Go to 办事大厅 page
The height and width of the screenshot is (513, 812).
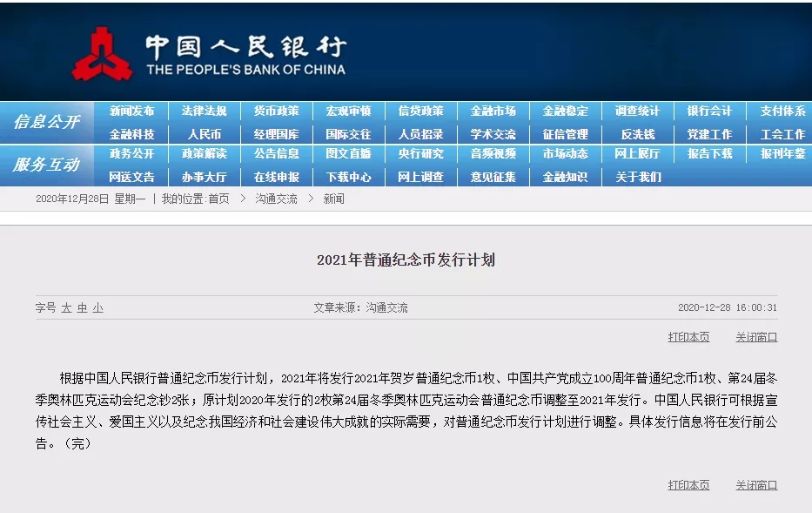[x=204, y=177]
